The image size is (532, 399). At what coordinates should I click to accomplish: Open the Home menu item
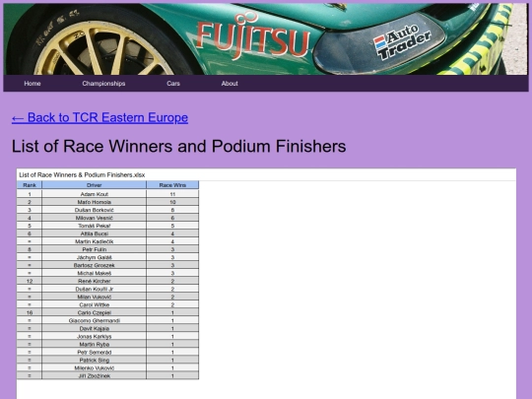click(33, 84)
